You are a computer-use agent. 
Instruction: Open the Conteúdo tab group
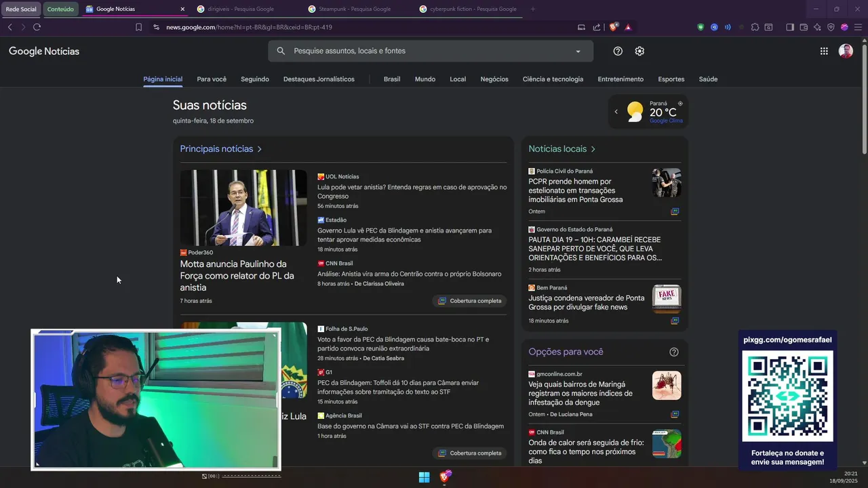(60, 9)
